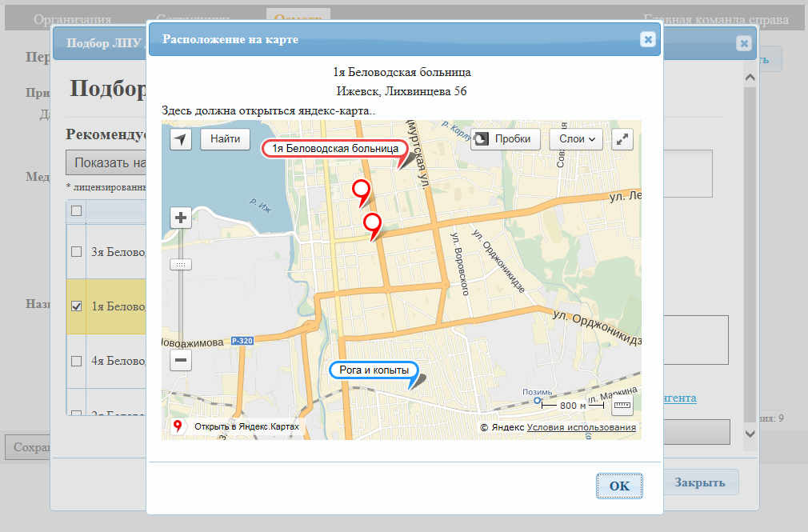Click the lower red map placemark
Image resolution: width=808 pixels, height=532 pixels.
coord(372,223)
